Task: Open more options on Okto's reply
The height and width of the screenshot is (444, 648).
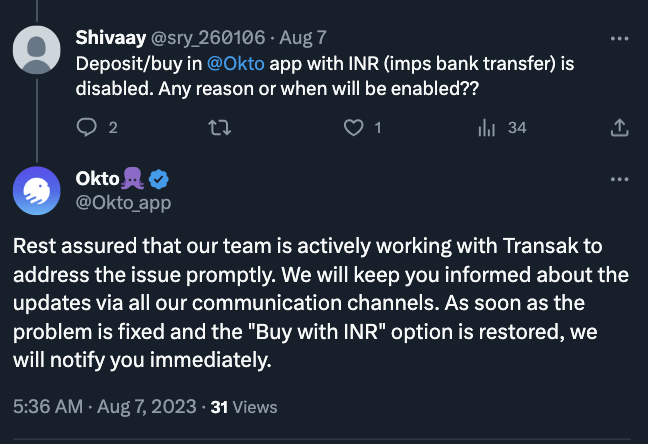Action: point(619,181)
